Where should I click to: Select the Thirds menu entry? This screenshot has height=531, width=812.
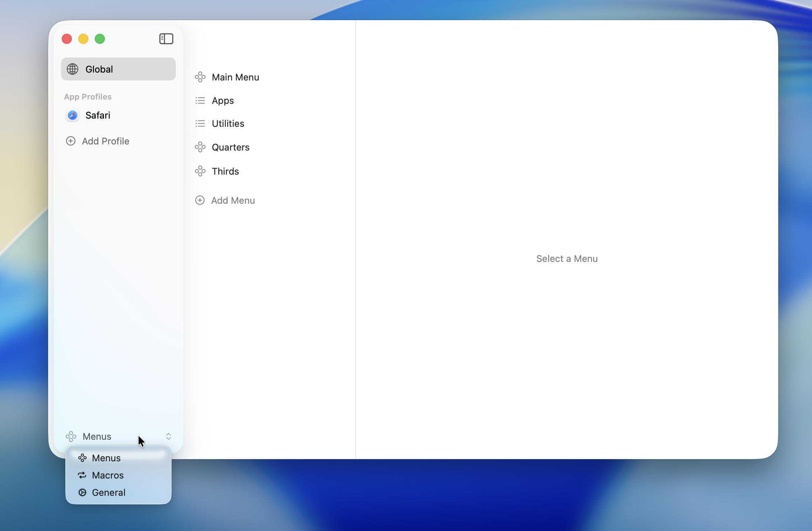225,171
